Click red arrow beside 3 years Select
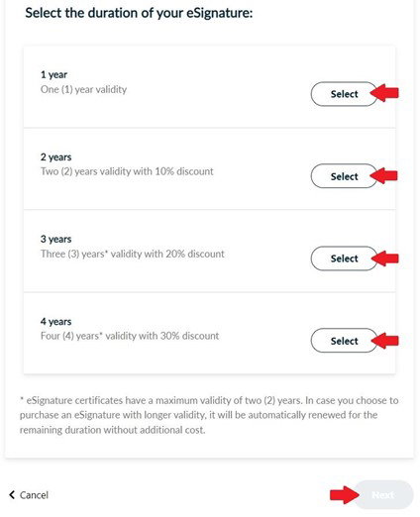This screenshot has width=420, height=517. click(x=384, y=258)
